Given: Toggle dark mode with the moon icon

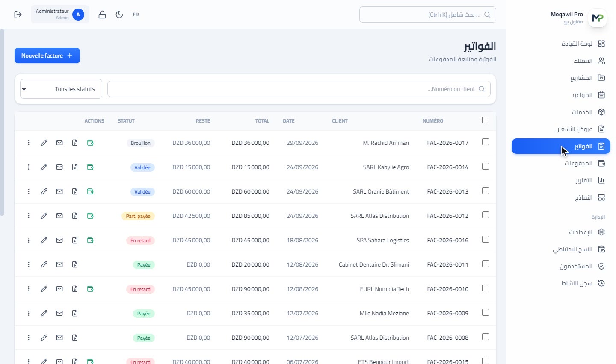Looking at the screenshot, I should 119,15.
